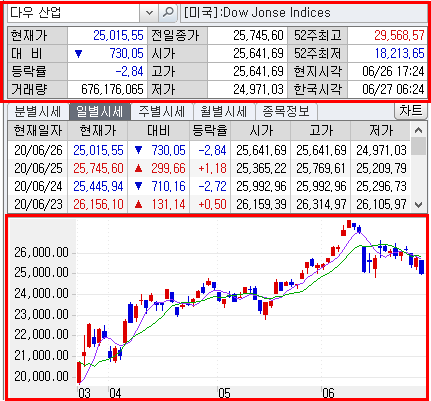Switch to the 분별시세 tab
Image resolution: width=431 pixels, height=401 pixels.
pos(38,112)
